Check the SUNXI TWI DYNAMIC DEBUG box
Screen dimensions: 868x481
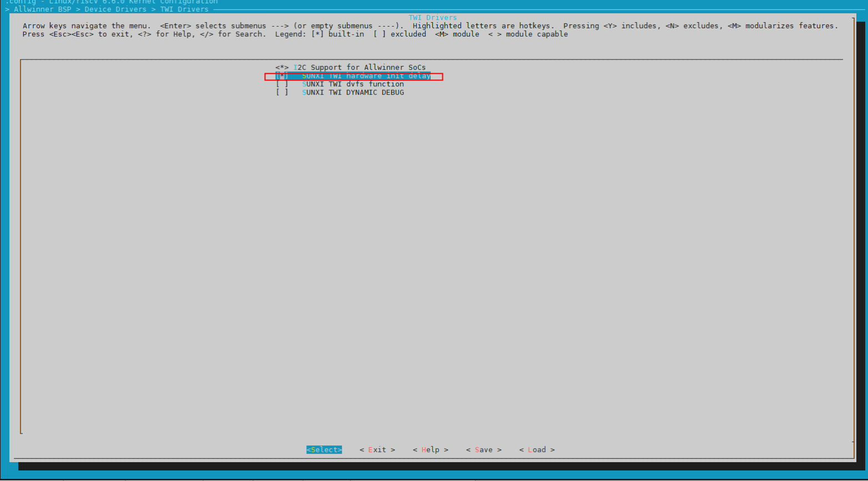[282, 93]
